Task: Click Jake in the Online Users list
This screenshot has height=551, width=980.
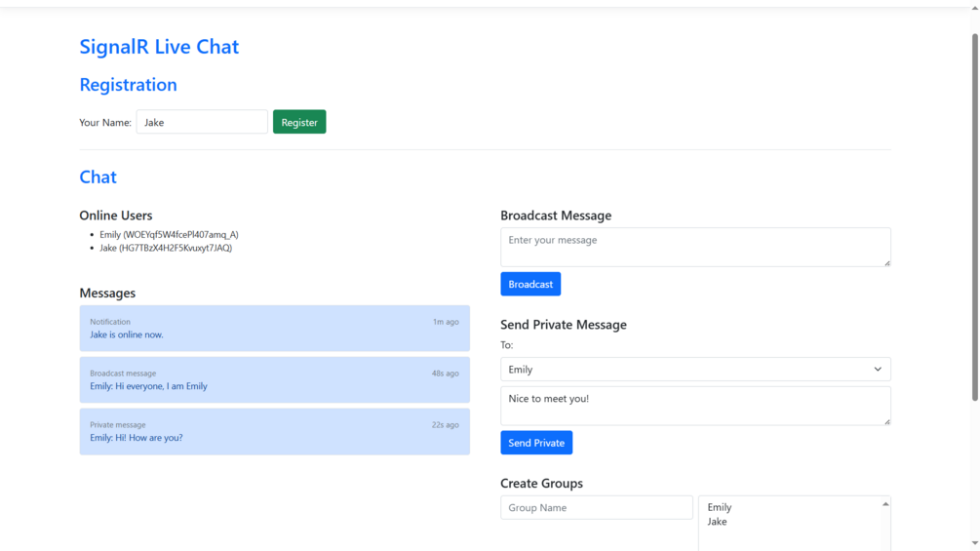Action: (166, 248)
